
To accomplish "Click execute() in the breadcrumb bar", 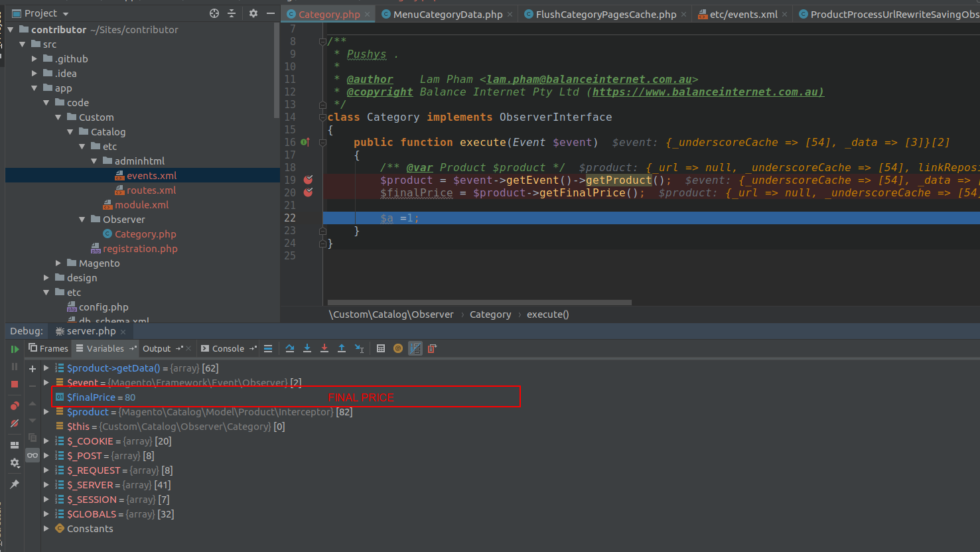I will pos(547,314).
